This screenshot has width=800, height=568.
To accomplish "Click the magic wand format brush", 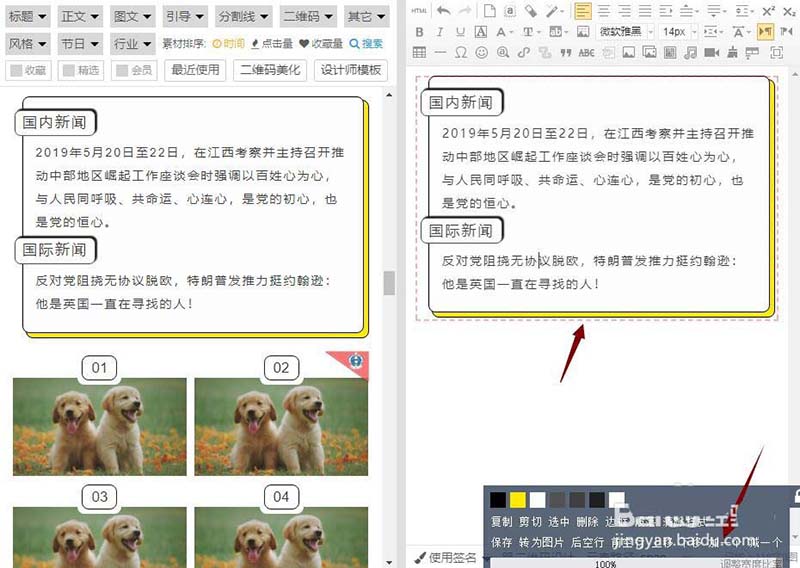I will [552, 11].
